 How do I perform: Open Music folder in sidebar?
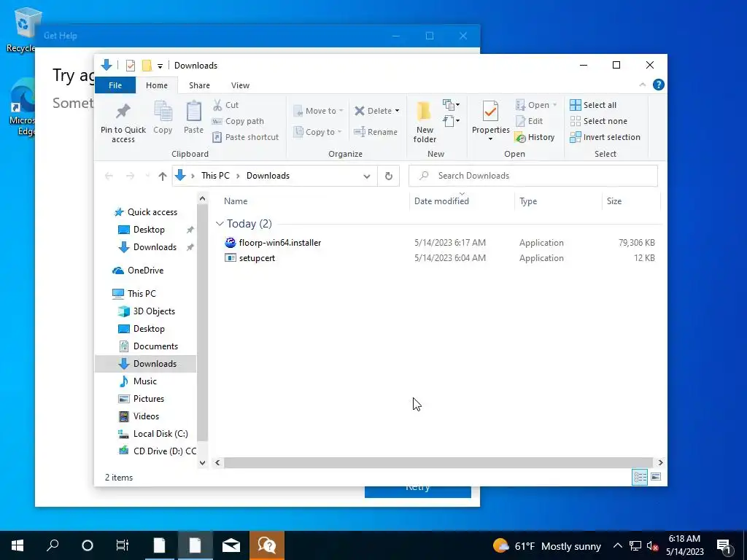[145, 381]
